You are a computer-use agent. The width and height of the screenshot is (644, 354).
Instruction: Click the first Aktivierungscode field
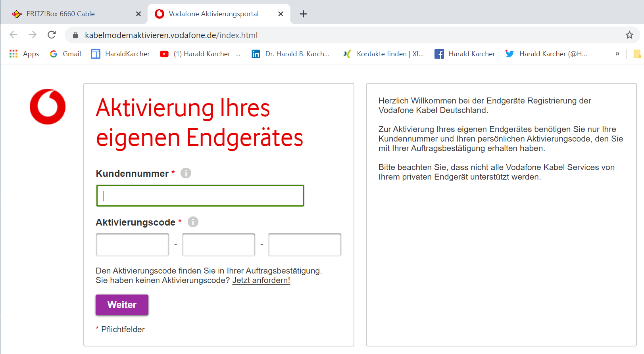133,245
